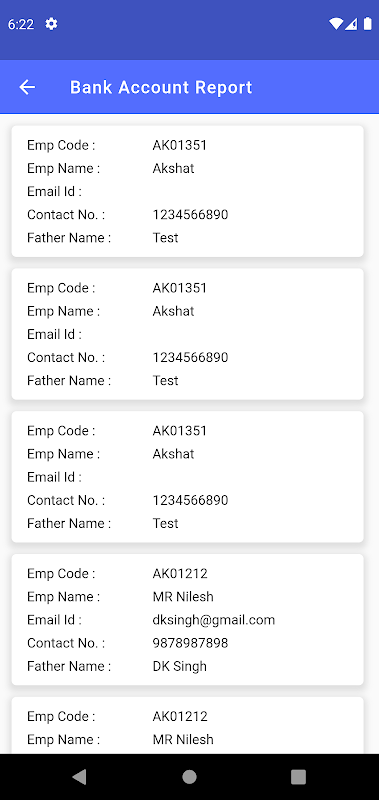The height and width of the screenshot is (800, 379).
Task: Tap the battery status icon
Action: [367, 24]
